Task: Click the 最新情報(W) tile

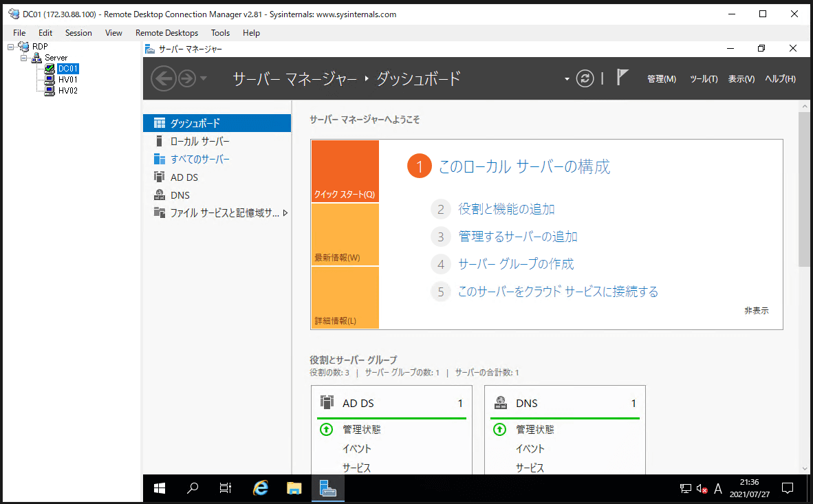Action: pos(345,234)
